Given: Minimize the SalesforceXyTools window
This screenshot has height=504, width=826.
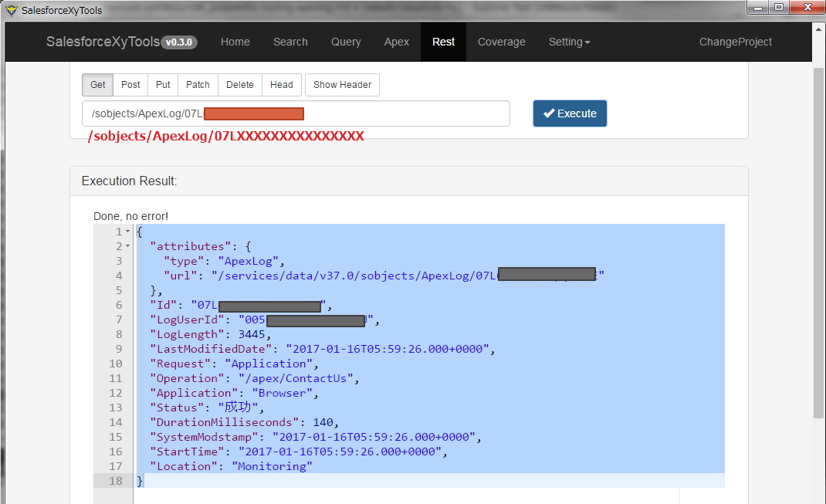Looking at the screenshot, I should [x=758, y=8].
